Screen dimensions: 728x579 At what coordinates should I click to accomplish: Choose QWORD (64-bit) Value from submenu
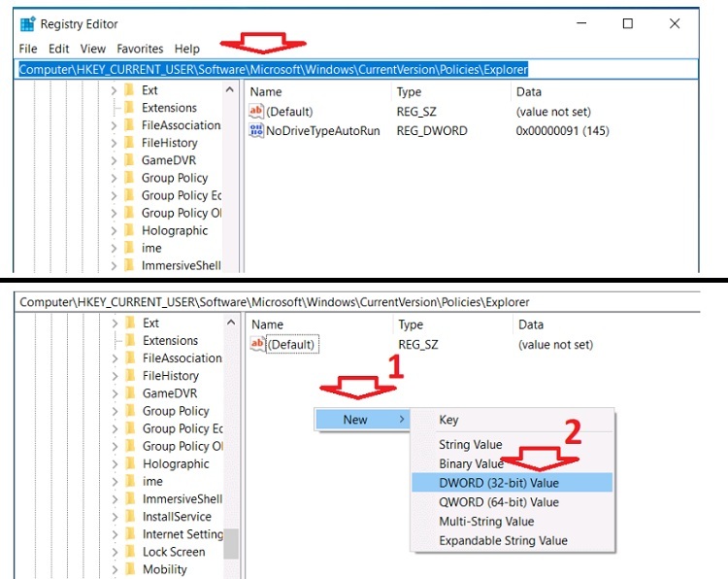click(513, 502)
